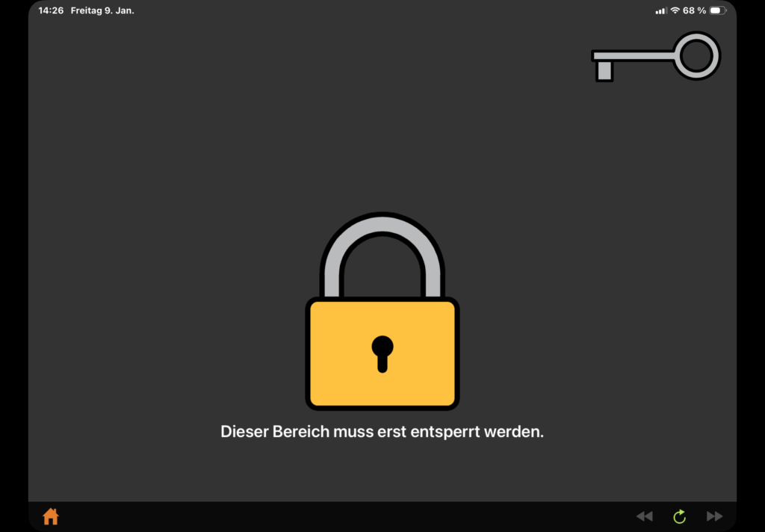Viewport: 765px width, 532px height.
Task: Click the battery icon in status bar
Action: (718, 10)
